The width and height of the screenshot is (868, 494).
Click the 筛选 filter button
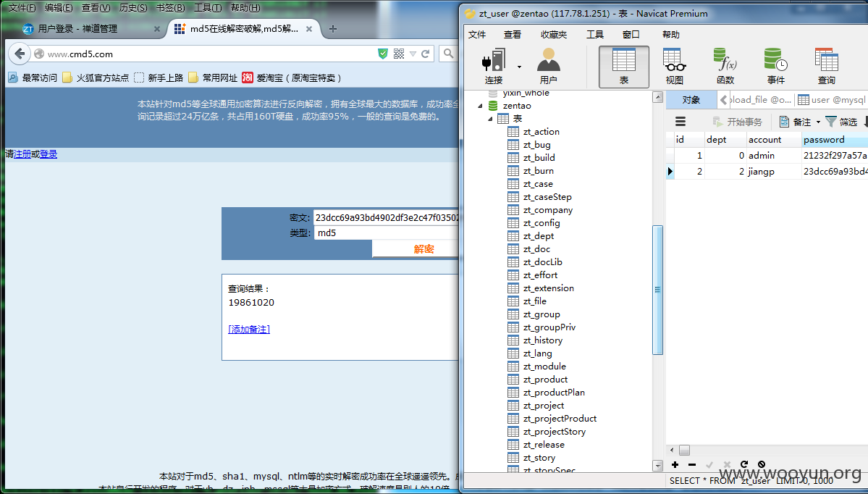841,122
